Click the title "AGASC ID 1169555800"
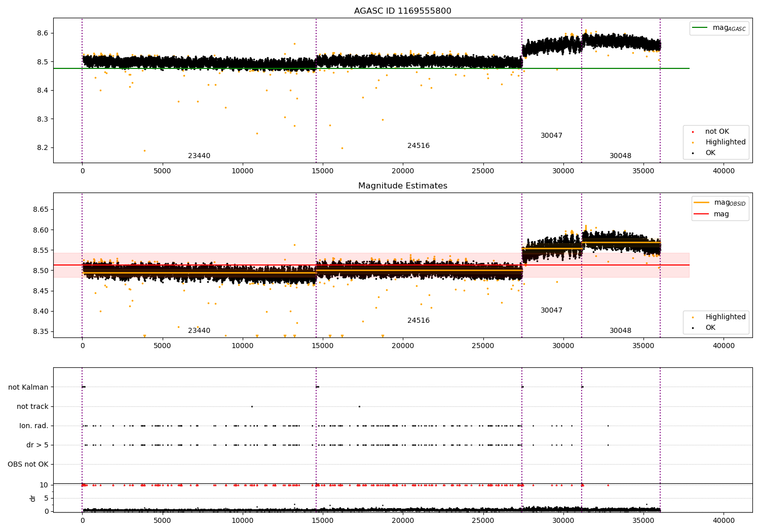This screenshot has height=532, width=760. [402, 11]
